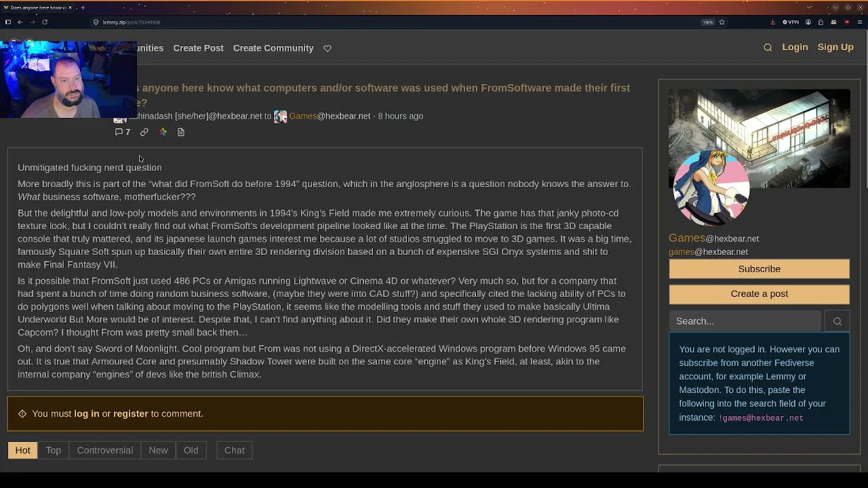
Task: Sort comments by Top
Action: tap(54, 450)
